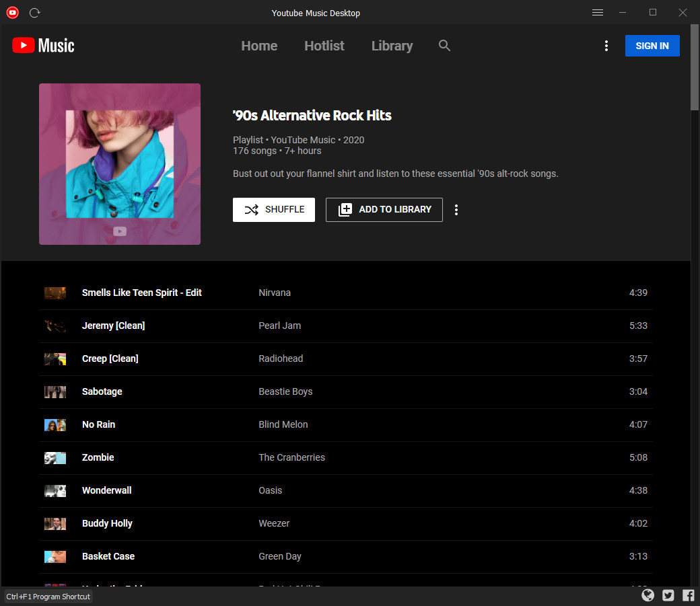
Task: Click the reload page icon in title bar
Action: coord(35,13)
